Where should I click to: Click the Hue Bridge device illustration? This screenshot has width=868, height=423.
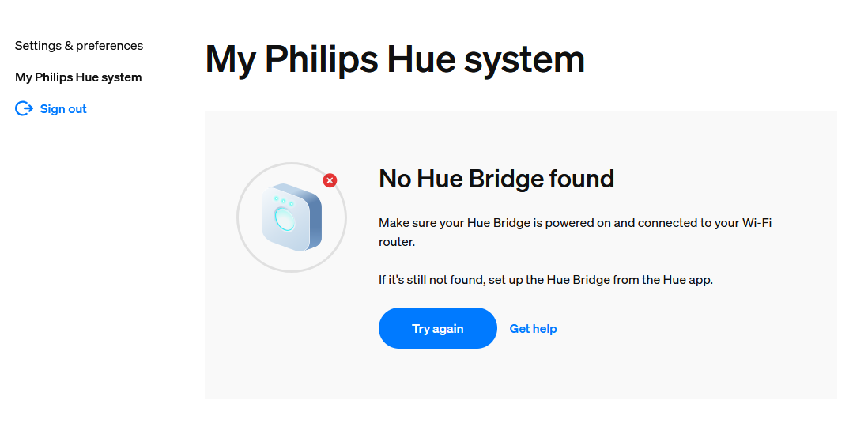point(292,218)
